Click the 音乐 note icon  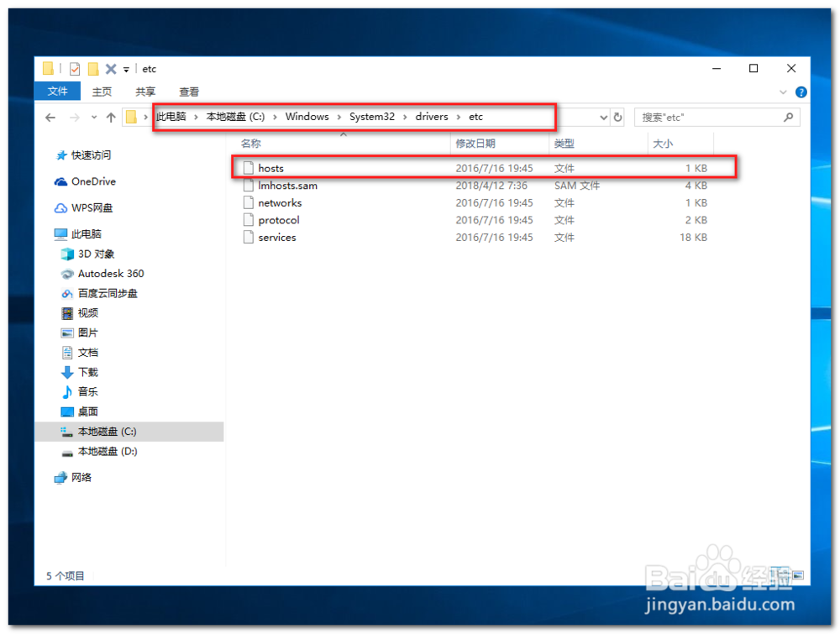(67, 392)
